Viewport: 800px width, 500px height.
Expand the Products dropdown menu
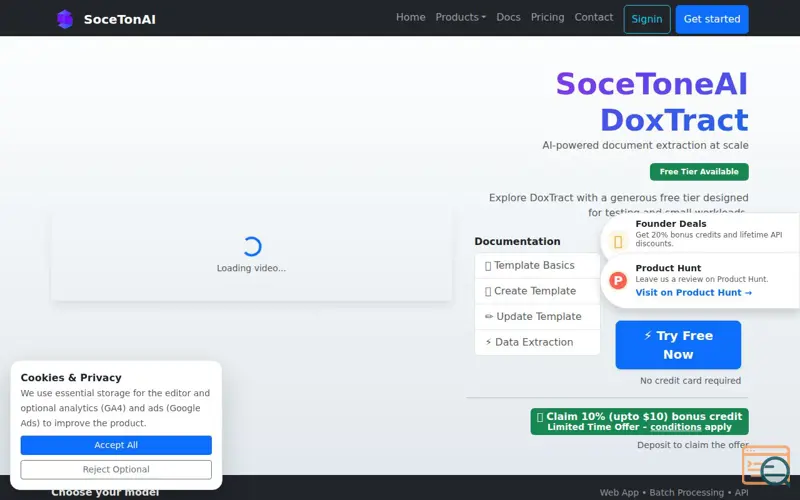coord(461,17)
